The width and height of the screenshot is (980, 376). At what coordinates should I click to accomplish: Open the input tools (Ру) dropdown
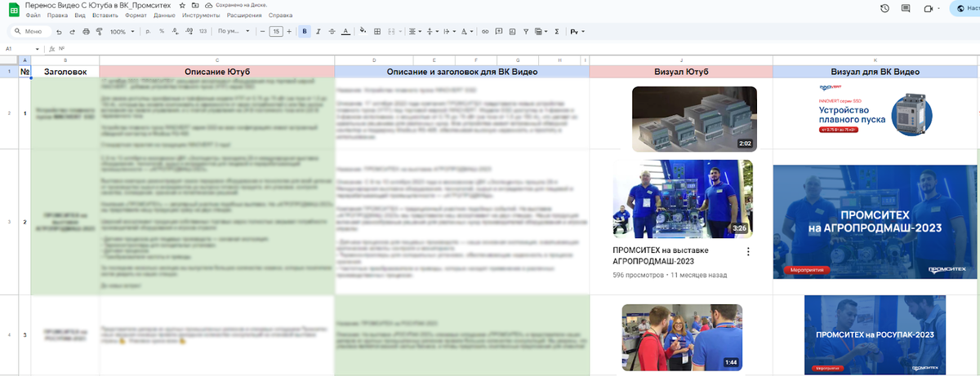click(x=577, y=32)
